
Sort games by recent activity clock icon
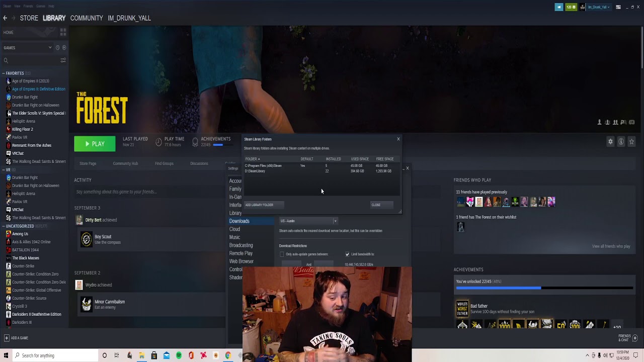click(57, 48)
